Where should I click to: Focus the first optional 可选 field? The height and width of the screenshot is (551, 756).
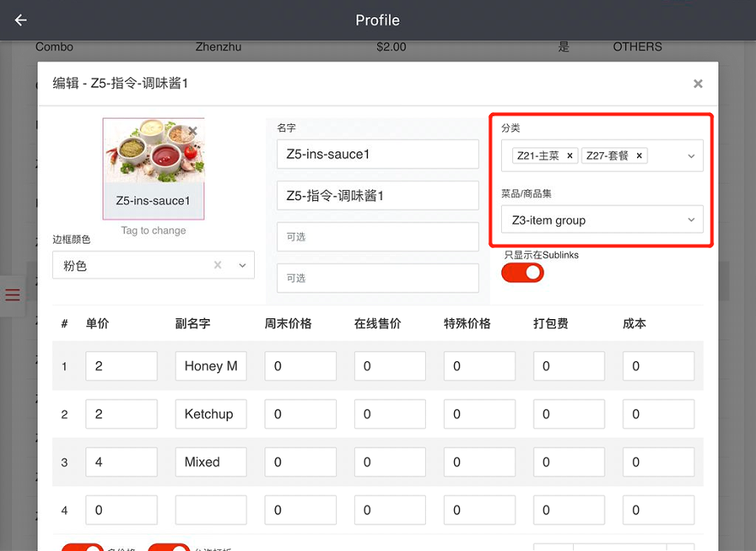click(377, 236)
